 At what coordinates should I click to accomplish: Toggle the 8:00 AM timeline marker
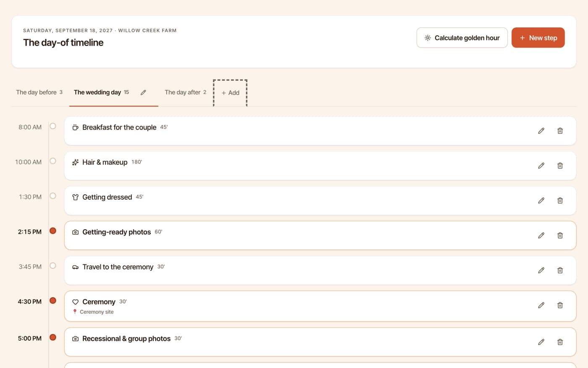coord(53,126)
